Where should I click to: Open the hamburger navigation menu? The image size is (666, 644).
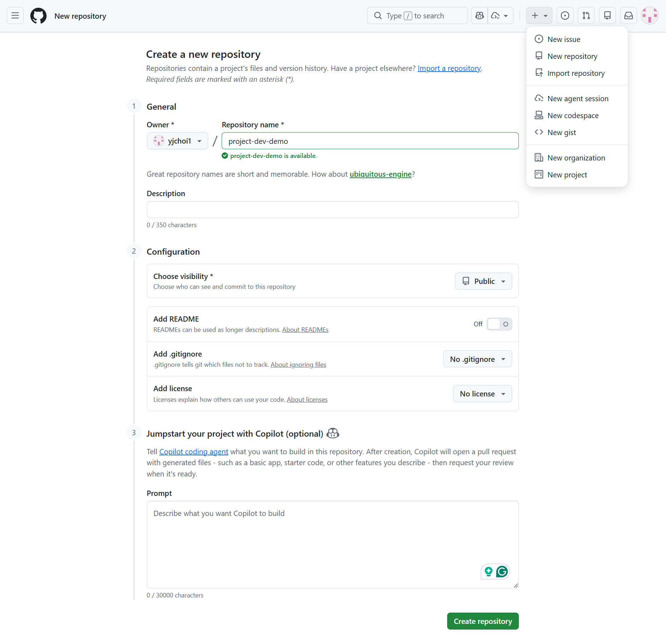[x=15, y=16]
